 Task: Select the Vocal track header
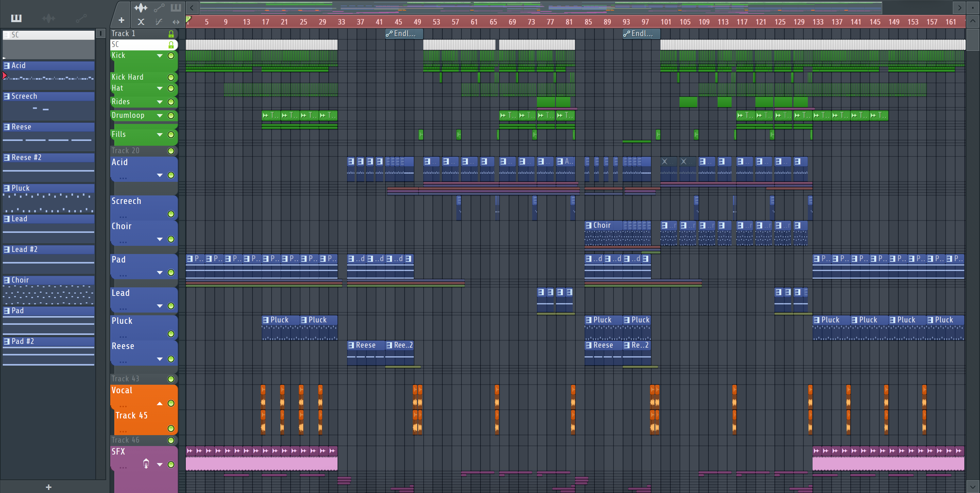(x=144, y=397)
